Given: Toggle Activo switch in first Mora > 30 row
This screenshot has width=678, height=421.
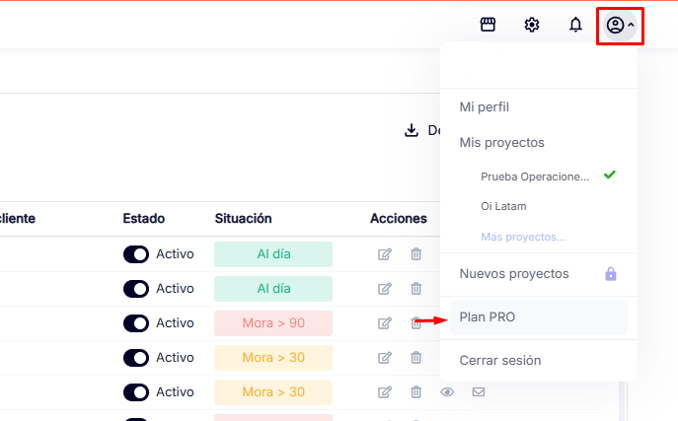Looking at the screenshot, I should click(x=136, y=358).
